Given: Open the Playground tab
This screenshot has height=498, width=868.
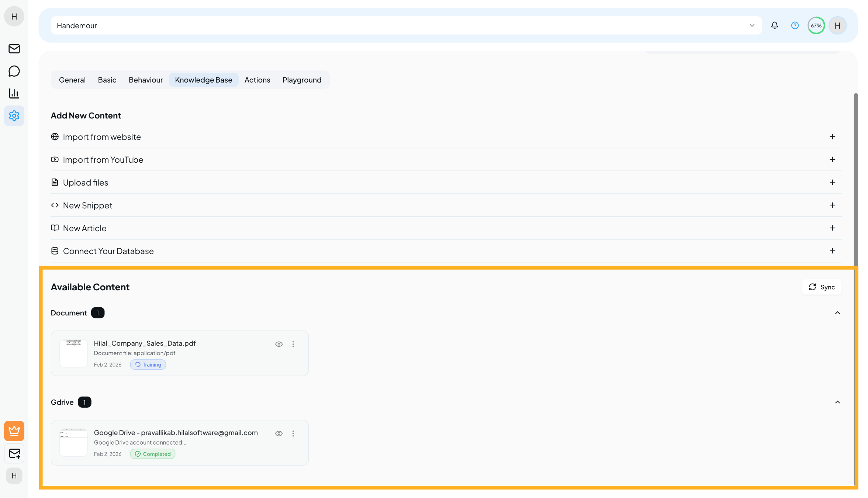Looking at the screenshot, I should (x=302, y=80).
